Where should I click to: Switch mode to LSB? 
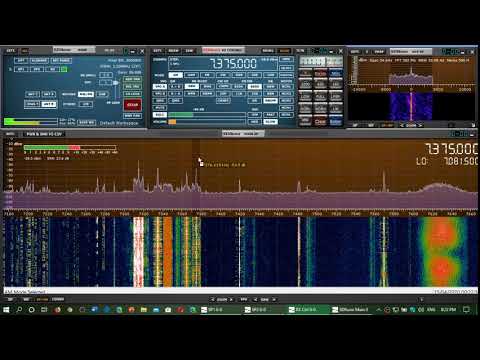click(x=254, y=75)
